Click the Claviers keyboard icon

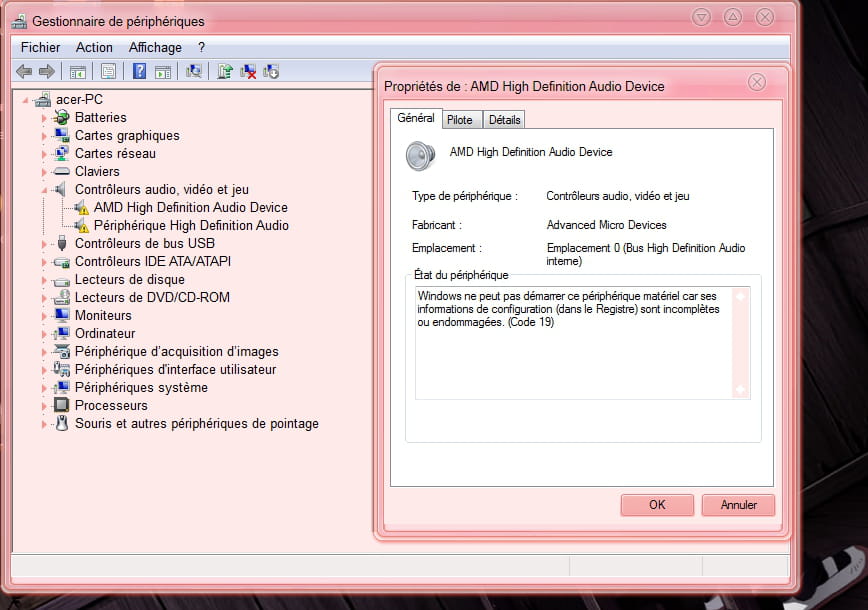click(x=61, y=172)
